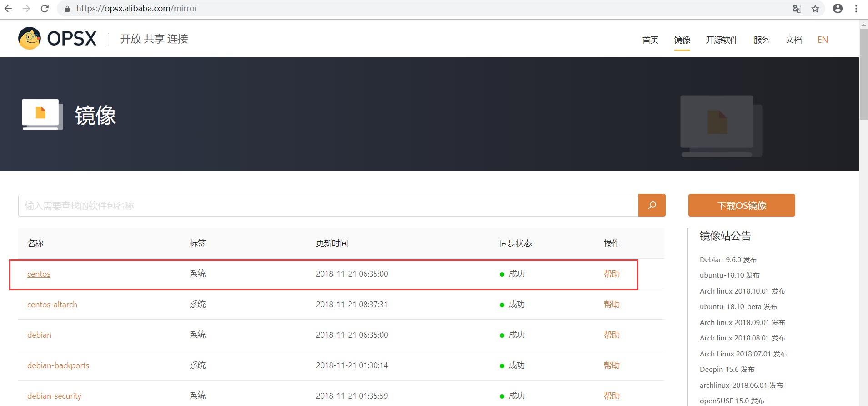Click the page vertical scrollbar thumb
Image resolution: width=868 pixels, height=406 pixels.
863,75
